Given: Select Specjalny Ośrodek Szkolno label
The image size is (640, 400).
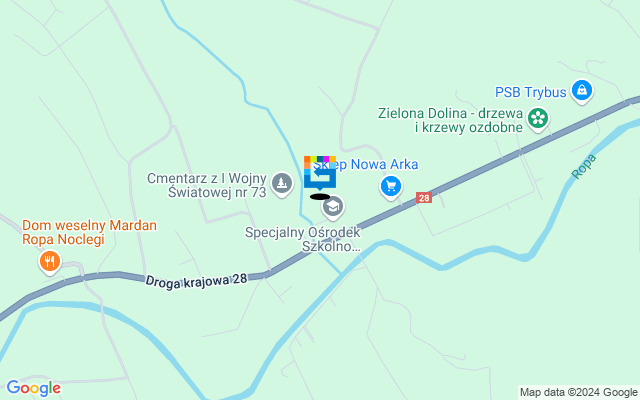Looking at the screenshot, I should click(303, 239).
